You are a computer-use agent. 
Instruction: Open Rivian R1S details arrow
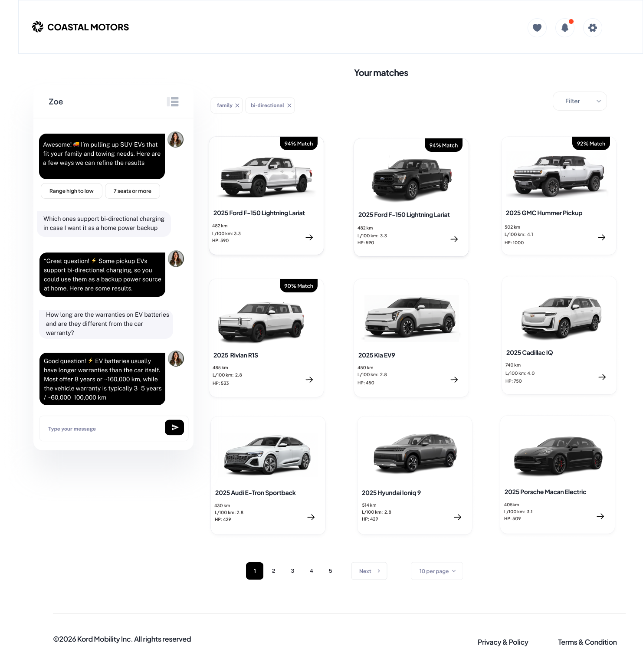(x=309, y=380)
